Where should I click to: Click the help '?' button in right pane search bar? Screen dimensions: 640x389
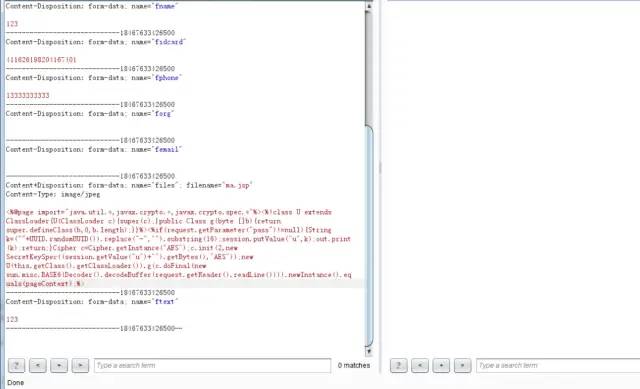(x=398, y=365)
